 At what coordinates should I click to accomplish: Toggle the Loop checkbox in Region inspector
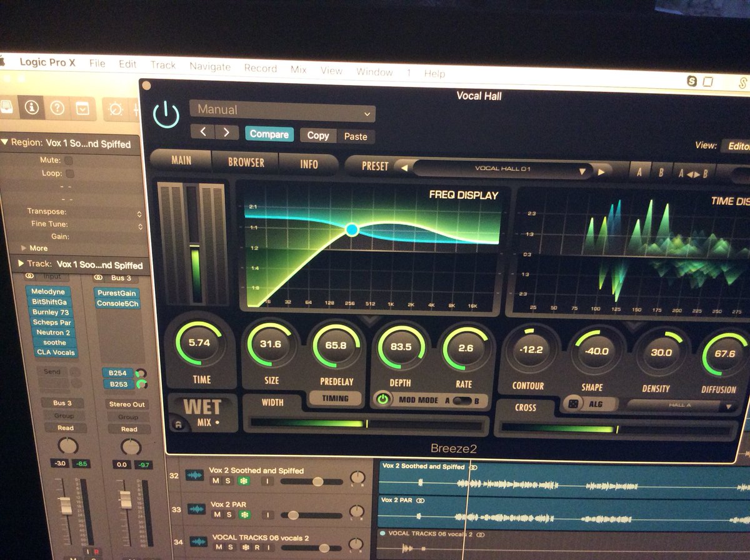point(69,173)
